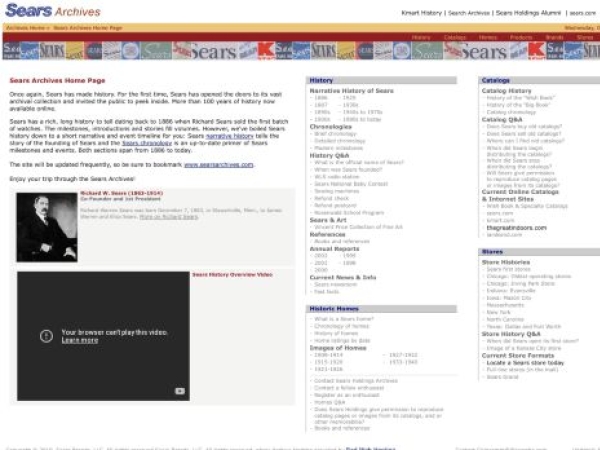Open Contact Sears Holdings Archives link
600x450 pixels.
tap(356, 381)
